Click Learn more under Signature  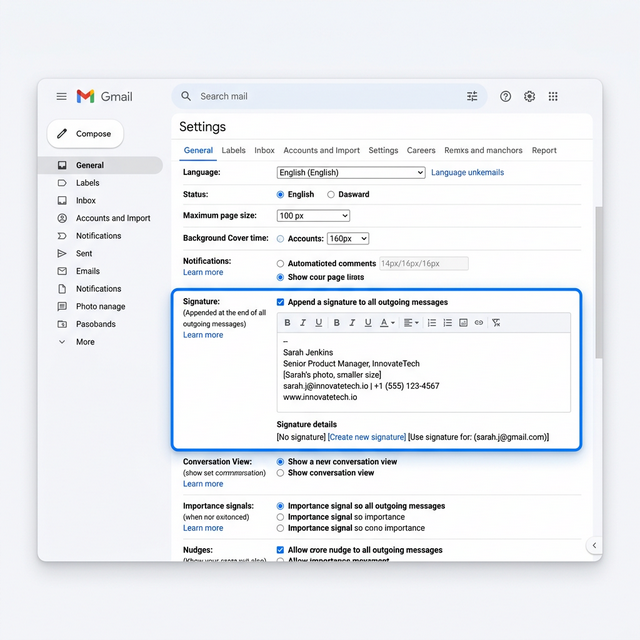point(203,335)
